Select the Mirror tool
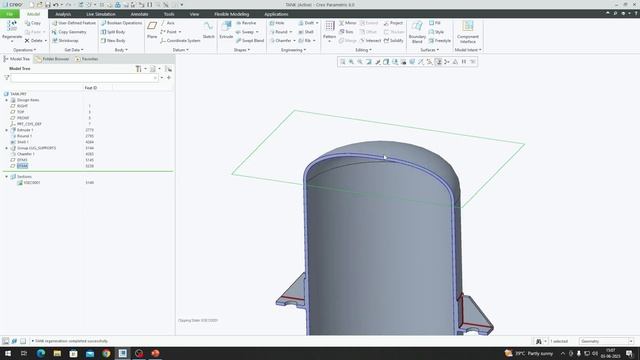This screenshot has width=640, height=360. coord(347,23)
